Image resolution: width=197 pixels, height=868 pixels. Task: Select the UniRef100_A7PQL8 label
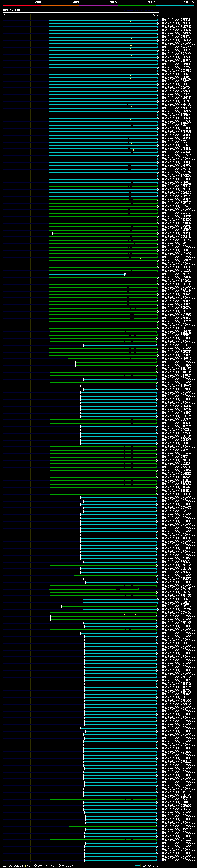[x=176, y=183]
